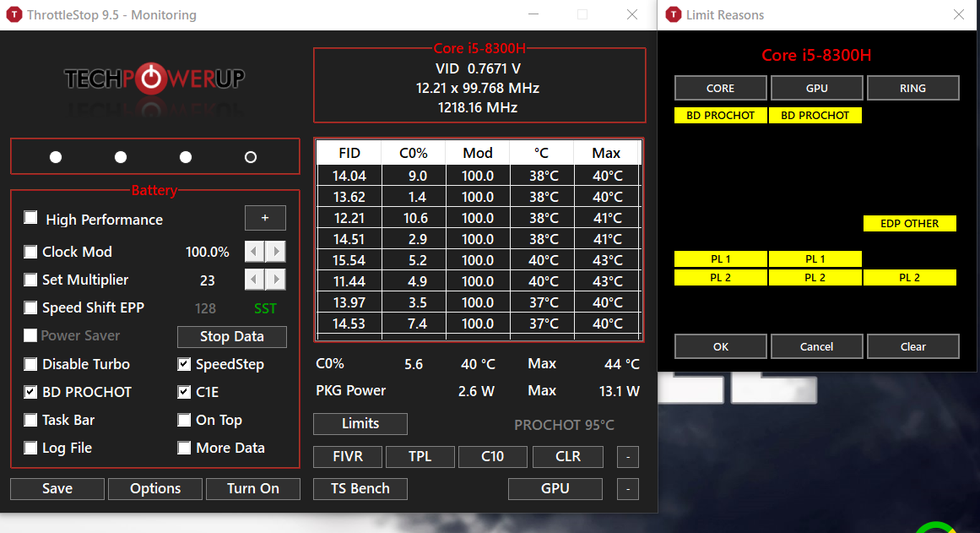Toggle the C1E checkbox
Screen dimensions: 980x533
point(184,392)
